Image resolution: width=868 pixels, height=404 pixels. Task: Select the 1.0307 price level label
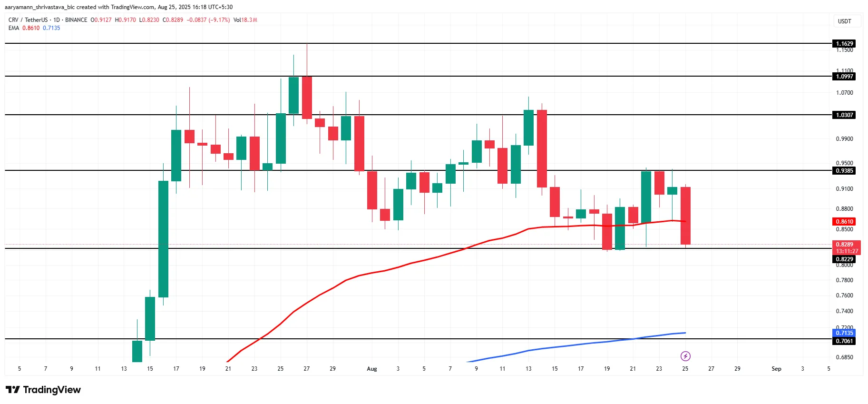click(844, 115)
